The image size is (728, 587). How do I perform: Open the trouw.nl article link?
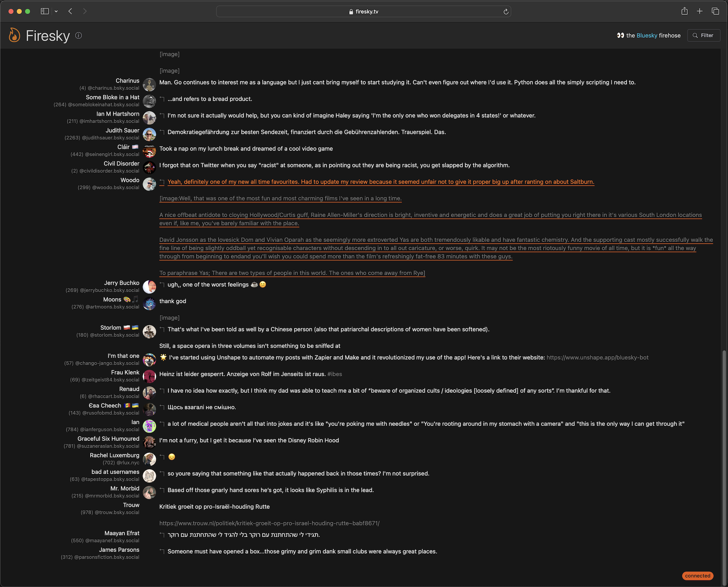[269, 523]
